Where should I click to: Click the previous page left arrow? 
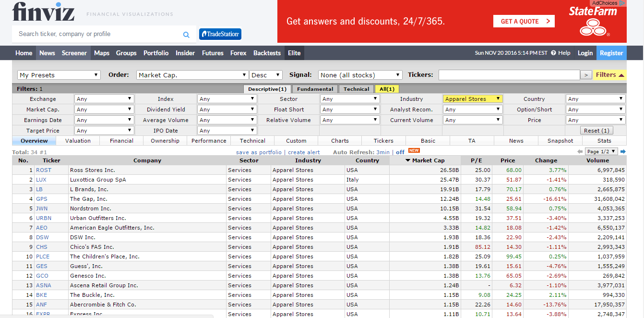click(x=580, y=152)
